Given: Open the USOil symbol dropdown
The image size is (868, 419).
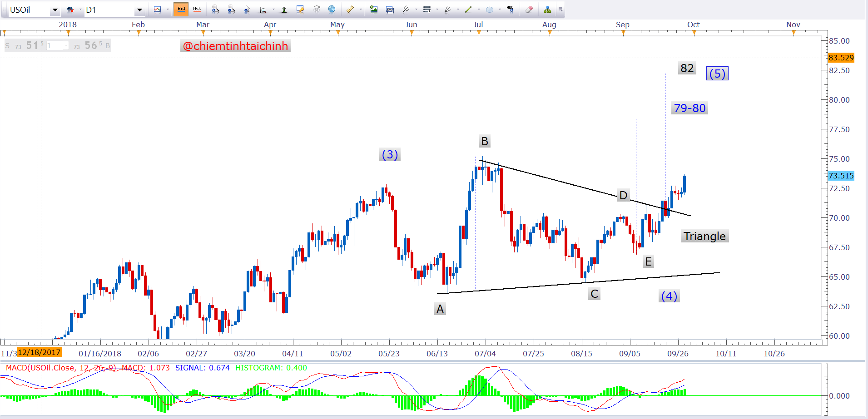Looking at the screenshot, I should pos(55,10).
